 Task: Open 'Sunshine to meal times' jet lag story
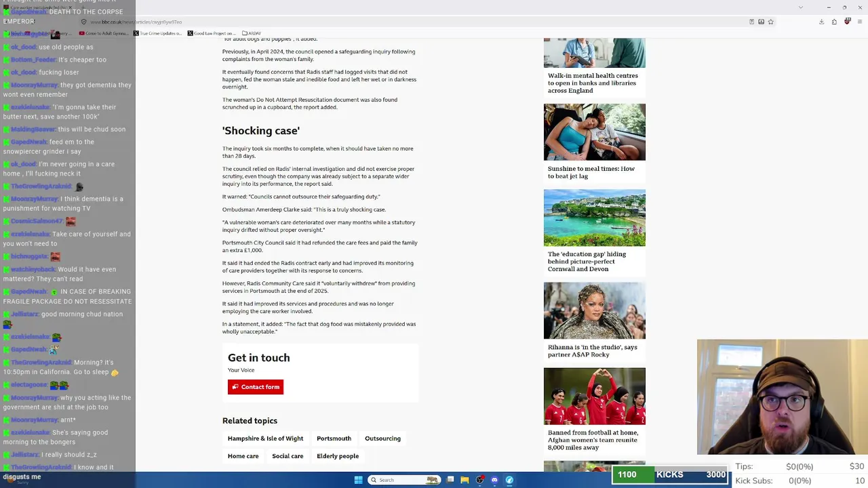click(591, 172)
